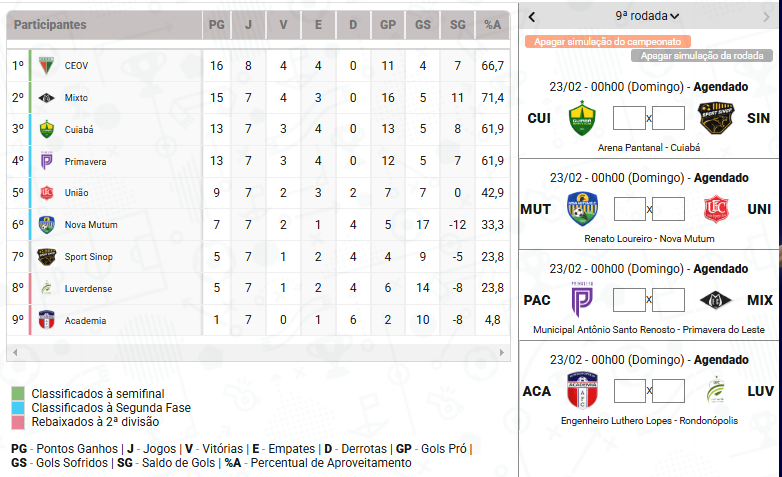Sort table by SG column header
The width and height of the screenshot is (782, 477).
click(458, 25)
